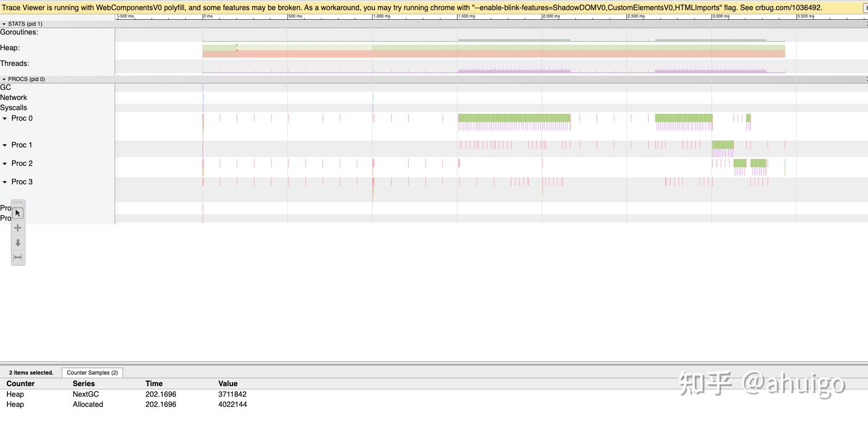The image size is (868, 423).
Task: Click the Heap track label
Action: pyautogui.click(x=10, y=48)
